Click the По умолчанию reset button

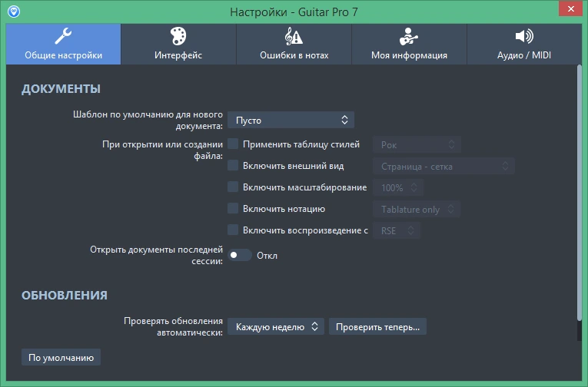click(61, 357)
